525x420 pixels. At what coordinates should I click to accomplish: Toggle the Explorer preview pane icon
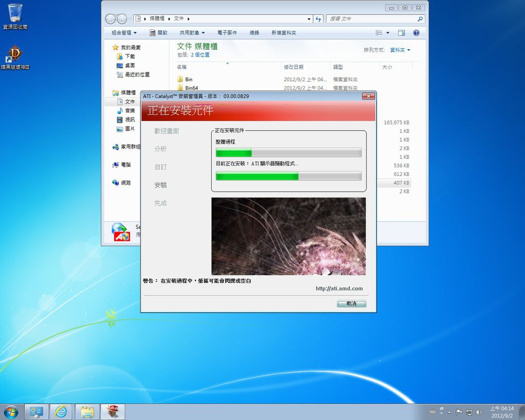(401, 33)
